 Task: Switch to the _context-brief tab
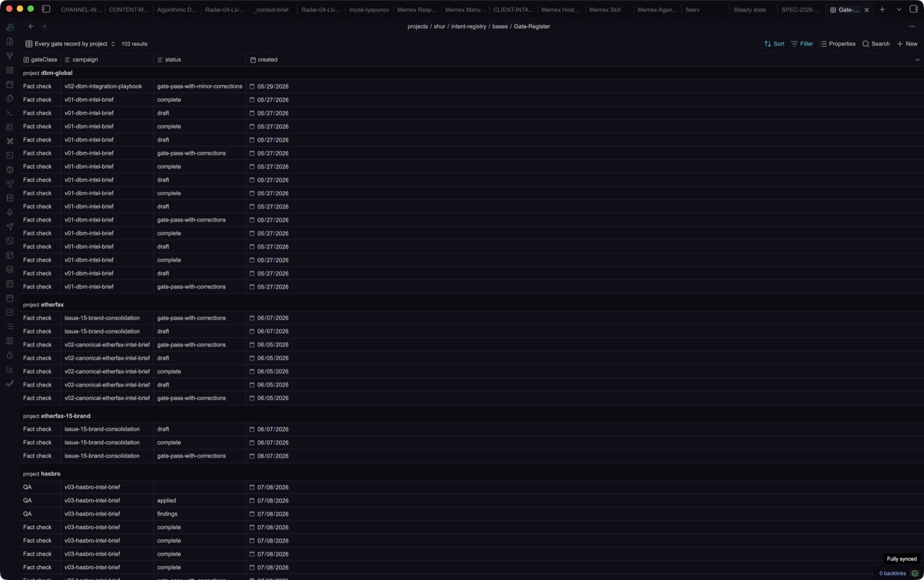[x=271, y=10]
